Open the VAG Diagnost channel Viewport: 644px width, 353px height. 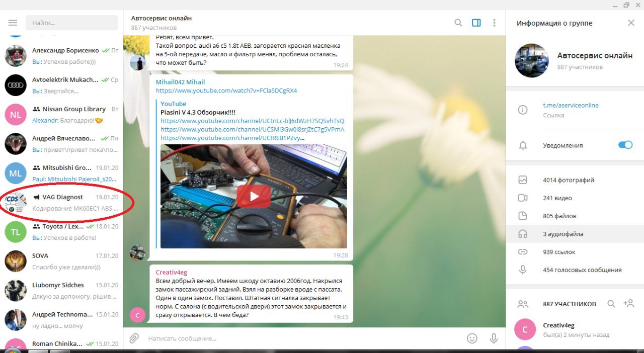pos(61,202)
